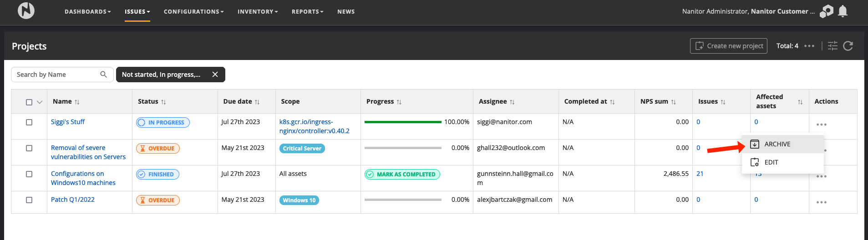Image resolution: width=868 pixels, height=240 pixels.
Task: Open the Configurations dropdown menu
Action: 193,12
